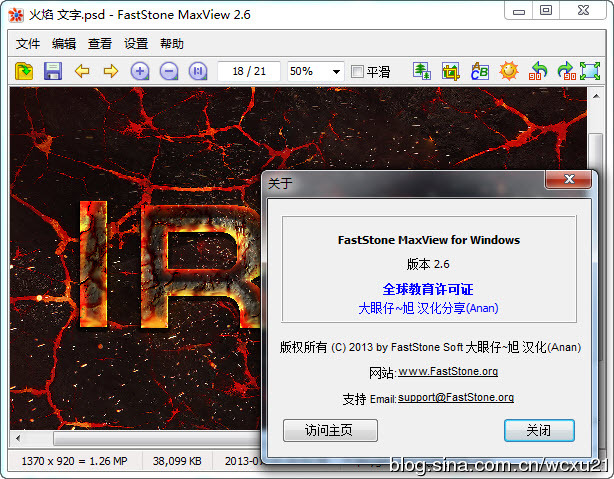This screenshot has width=614, height=479.
Task: Click the open file folder icon
Action: tap(24, 71)
